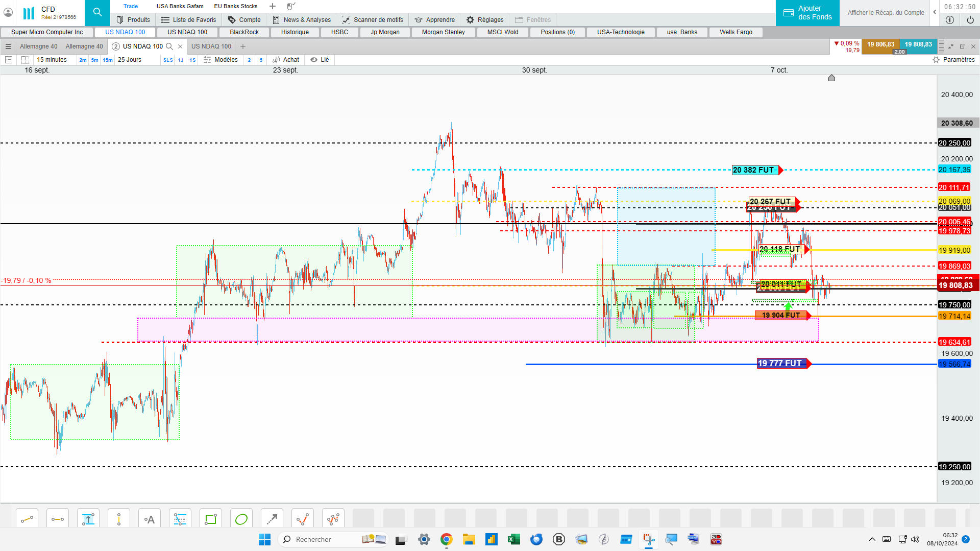Click Ajouter des Fonds button

(807, 13)
